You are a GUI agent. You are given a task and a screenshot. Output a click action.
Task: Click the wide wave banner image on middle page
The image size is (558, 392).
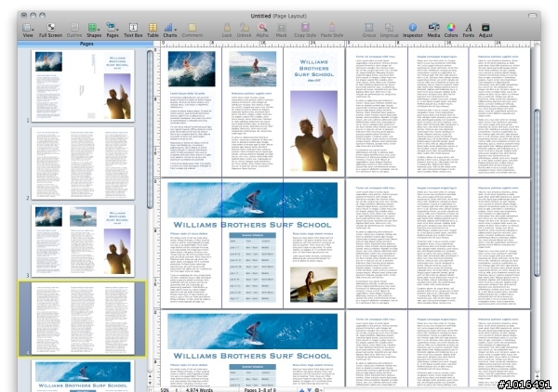click(x=252, y=200)
